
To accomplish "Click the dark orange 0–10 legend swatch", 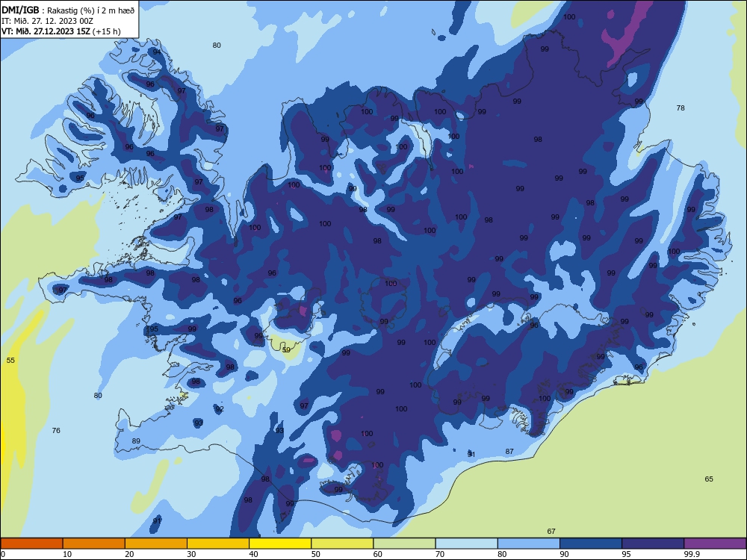I will (x=31, y=544).
